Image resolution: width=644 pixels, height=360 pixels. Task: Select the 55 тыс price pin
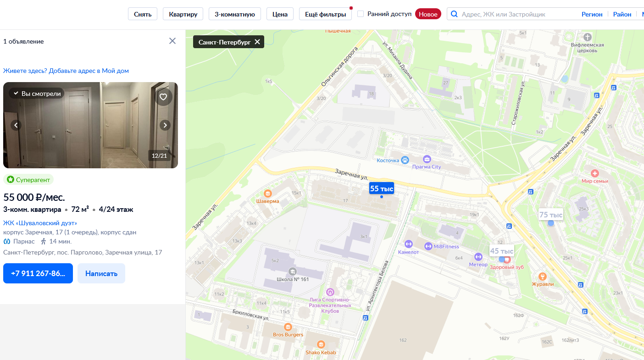[x=382, y=188]
